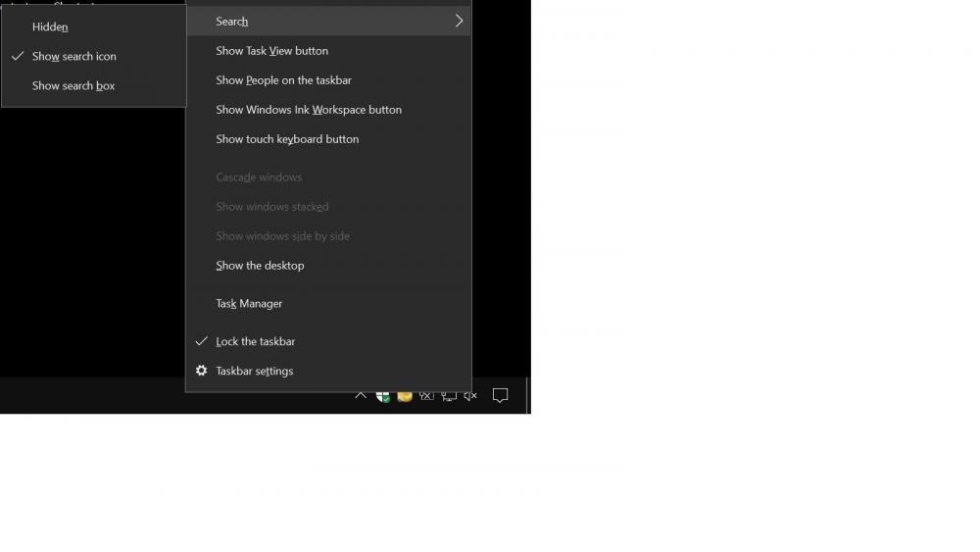Toggle Show Windows Ink Workspace button
This screenshot has width=980, height=552.
coord(328,110)
